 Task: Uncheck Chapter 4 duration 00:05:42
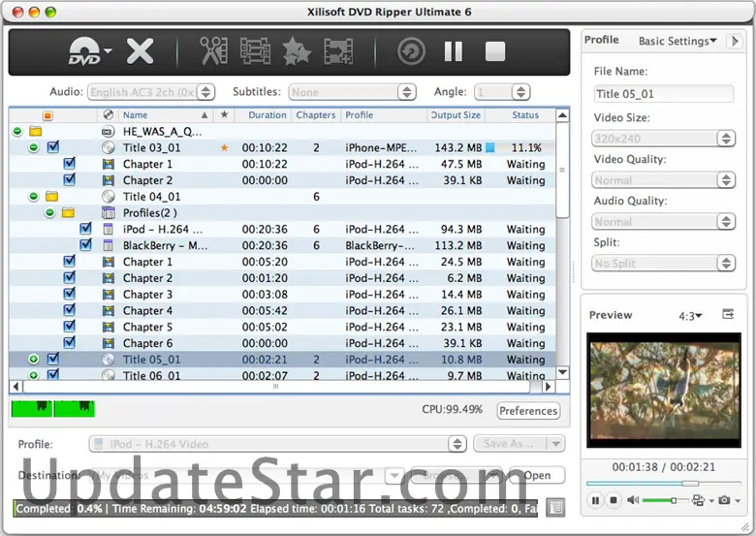tap(70, 309)
